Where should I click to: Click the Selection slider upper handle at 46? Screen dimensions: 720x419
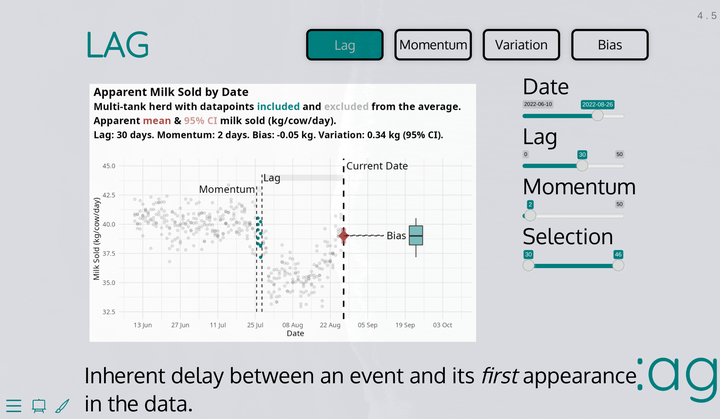pyautogui.click(x=618, y=266)
